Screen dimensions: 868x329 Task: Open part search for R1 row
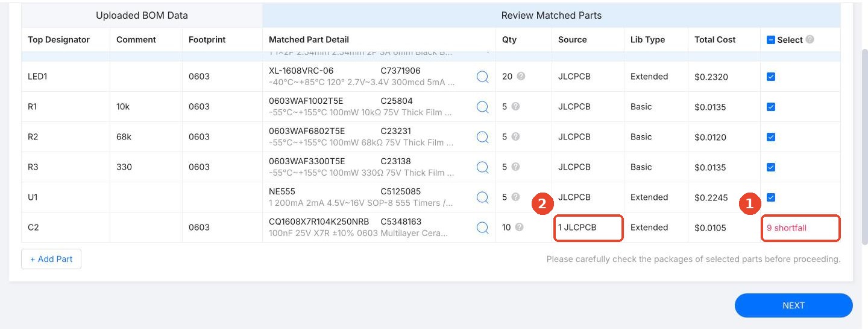point(482,107)
